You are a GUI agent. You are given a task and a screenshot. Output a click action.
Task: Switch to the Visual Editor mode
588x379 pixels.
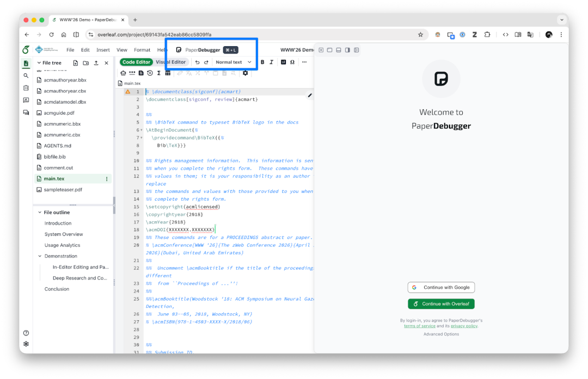[171, 61]
